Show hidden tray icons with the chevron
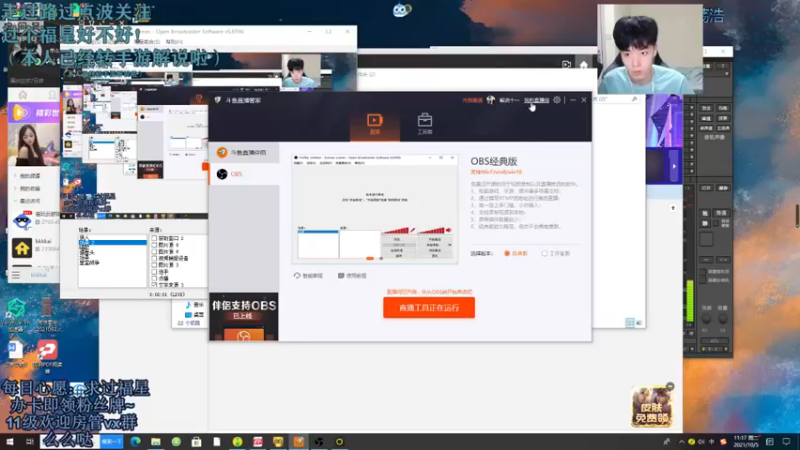 (681, 442)
